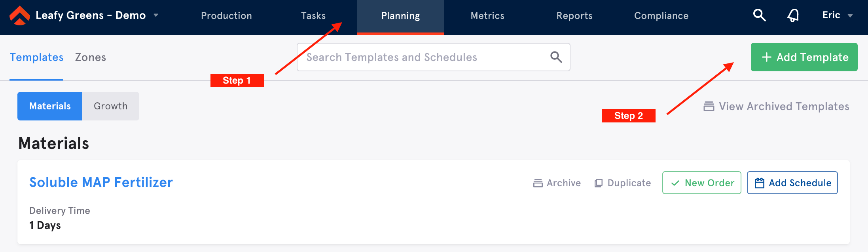
Task: Click the View Archived Templates link
Action: pos(776,106)
